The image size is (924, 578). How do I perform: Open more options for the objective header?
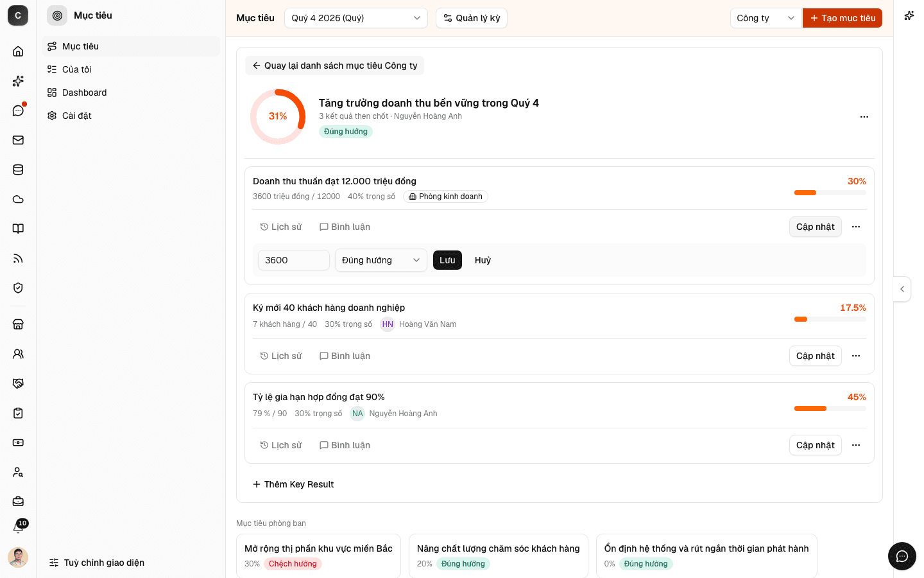tap(864, 117)
